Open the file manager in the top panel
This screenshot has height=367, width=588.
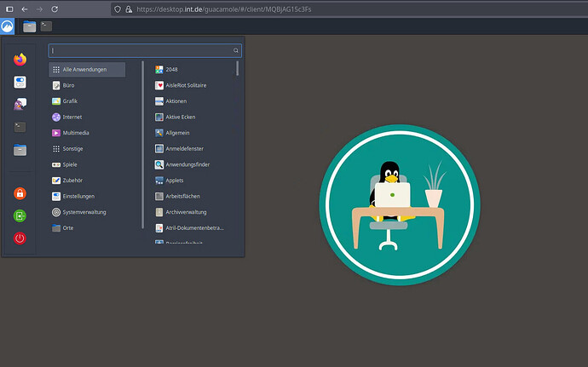[29, 26]
